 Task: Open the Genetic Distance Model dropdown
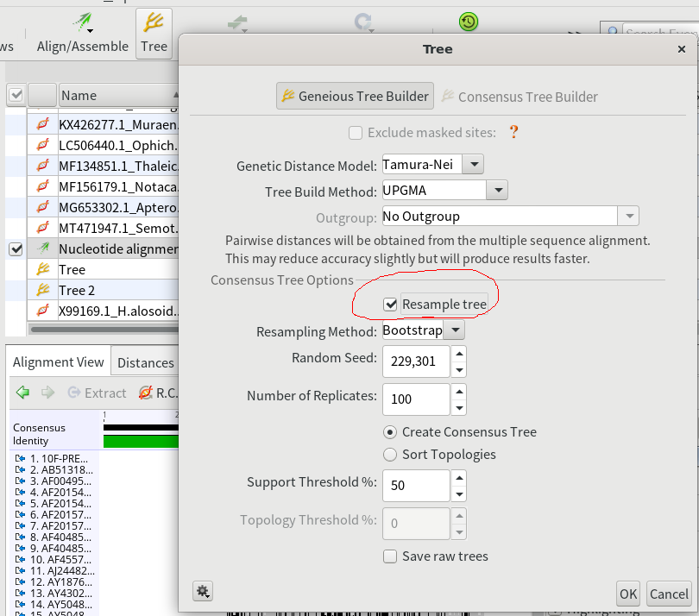475,164
